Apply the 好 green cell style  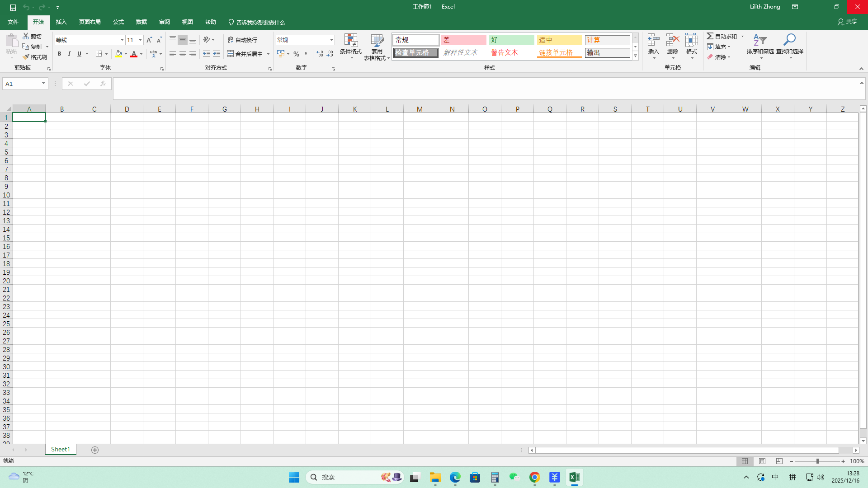click(x=511, y=40)
